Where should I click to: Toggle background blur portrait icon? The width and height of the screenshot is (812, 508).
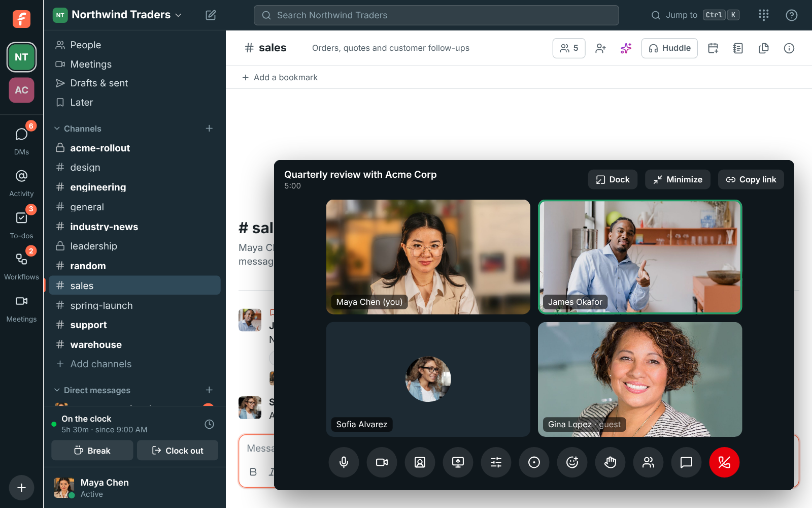tap(420, 462)
